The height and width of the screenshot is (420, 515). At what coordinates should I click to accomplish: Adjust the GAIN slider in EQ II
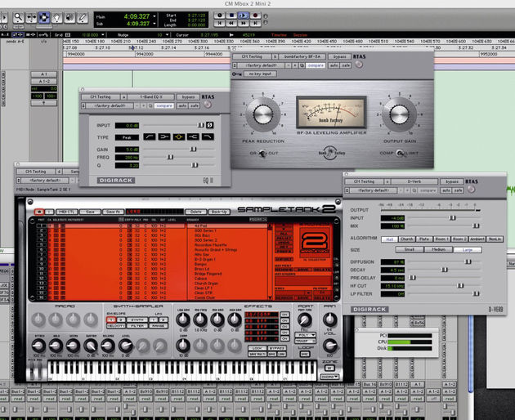pos(193,149)
